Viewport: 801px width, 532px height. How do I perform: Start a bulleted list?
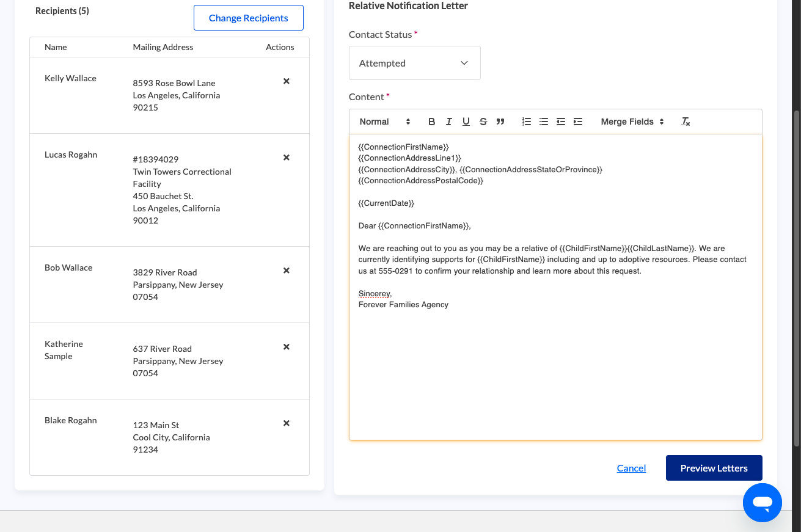click(x=544, y=122)
